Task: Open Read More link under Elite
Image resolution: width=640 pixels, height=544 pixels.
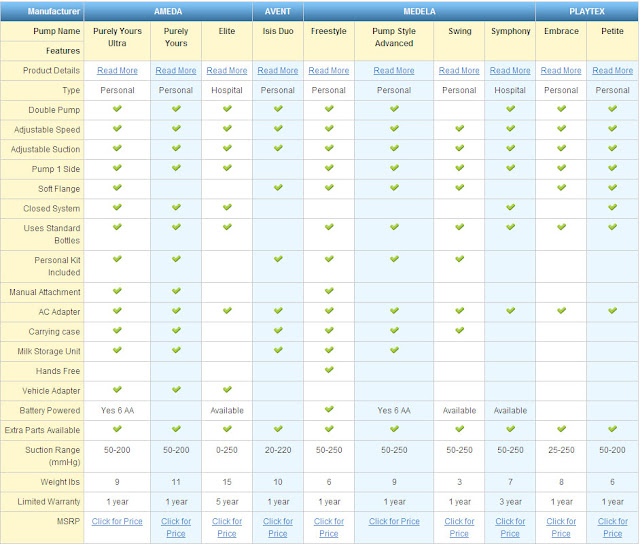Action: click(x=227, y=71)
